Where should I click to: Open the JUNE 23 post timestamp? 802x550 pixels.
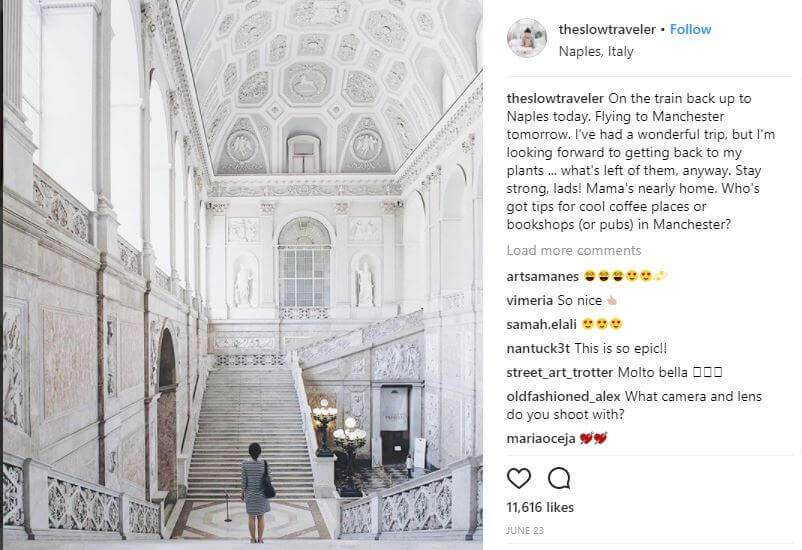pos(525,531)
